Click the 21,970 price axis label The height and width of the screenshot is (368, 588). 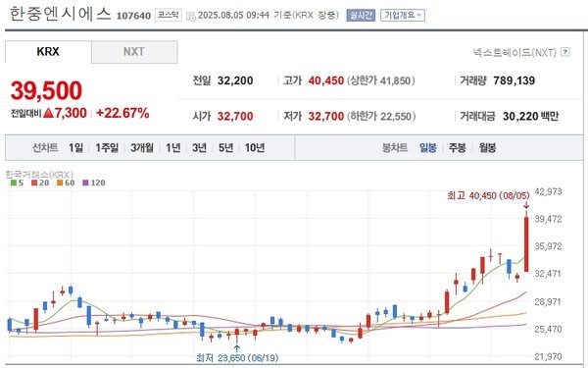tap(548, 356)
